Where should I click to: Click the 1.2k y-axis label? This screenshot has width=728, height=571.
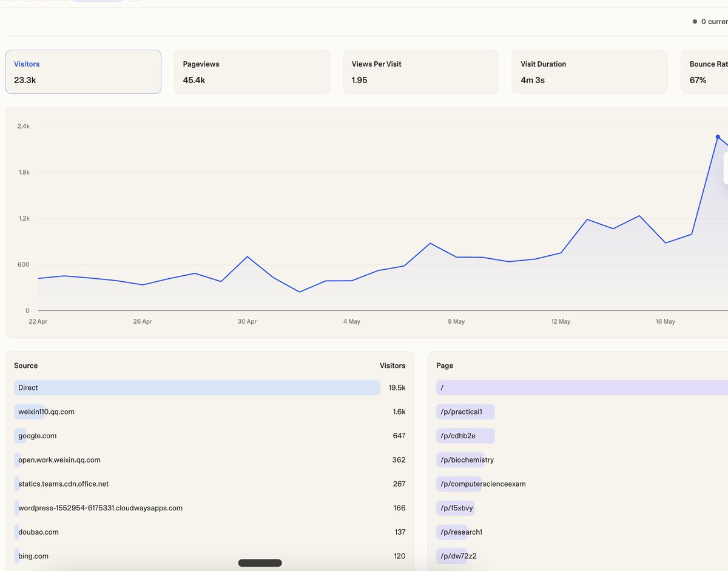point(24,218)
